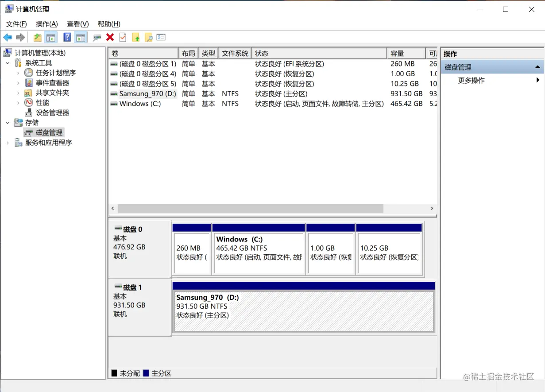Collapse the 存储 tree node
This screenshot has height=392, width=545.
click(8, 123)
